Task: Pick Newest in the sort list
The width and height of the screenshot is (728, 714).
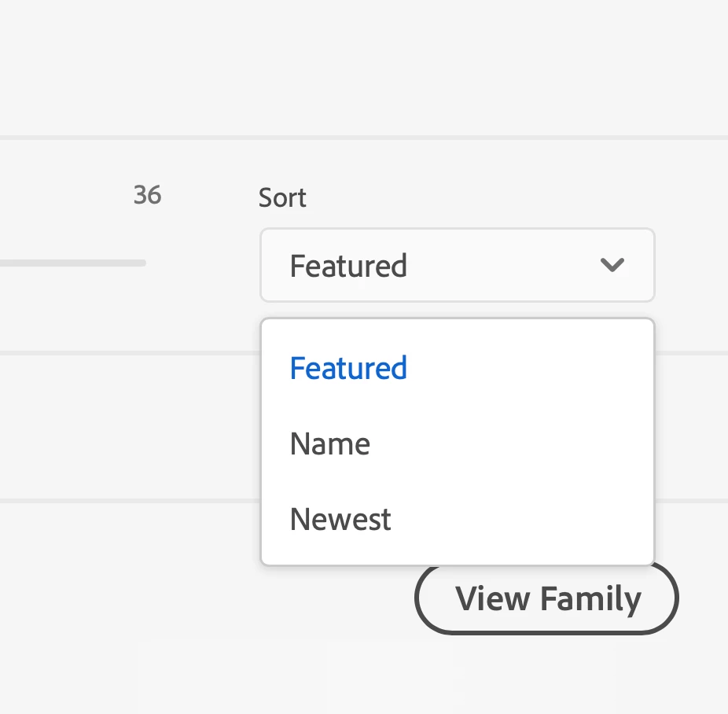Action: point(340,520)
